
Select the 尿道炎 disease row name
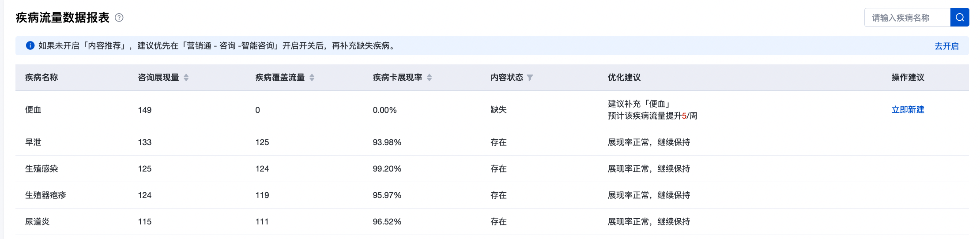[x=37, y=222]
